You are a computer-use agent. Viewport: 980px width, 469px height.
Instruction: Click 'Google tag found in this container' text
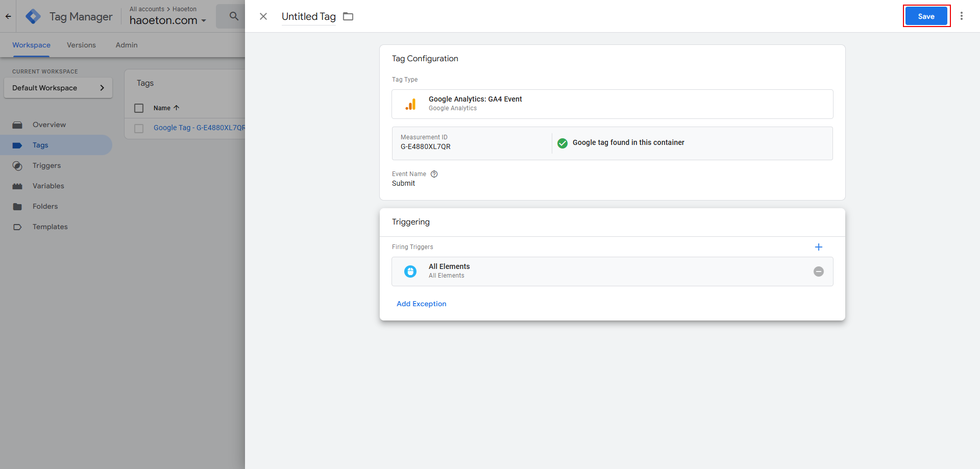(628, 142)
